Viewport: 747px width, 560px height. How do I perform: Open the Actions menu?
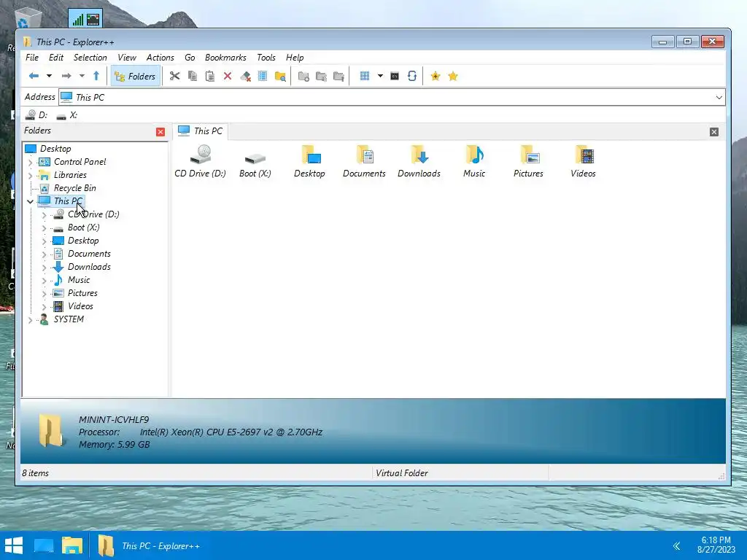pos(160,57)
